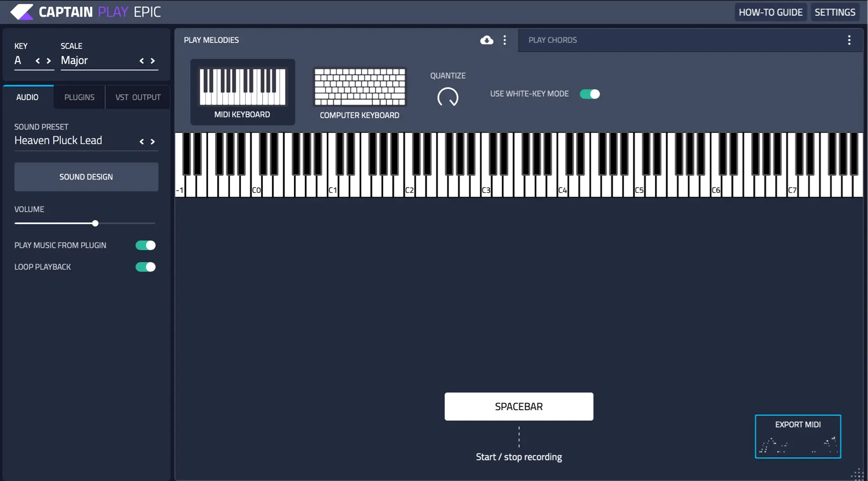Image resolution: width=868 pixels, height=481 pixels.
Task: Open Play Melodies three-dot options menu
Action: click(x=505, y=40)
